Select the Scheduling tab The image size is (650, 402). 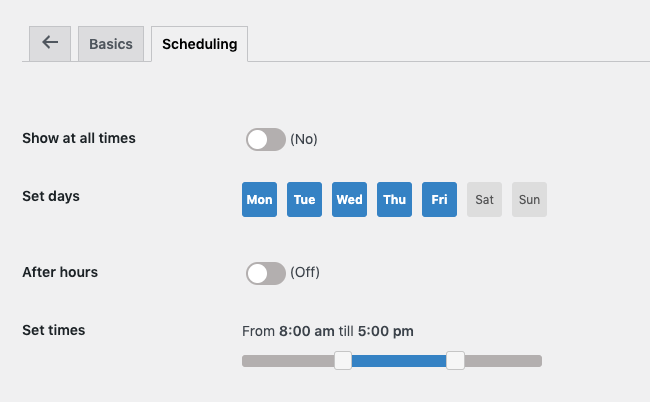[x=199, y=44]
